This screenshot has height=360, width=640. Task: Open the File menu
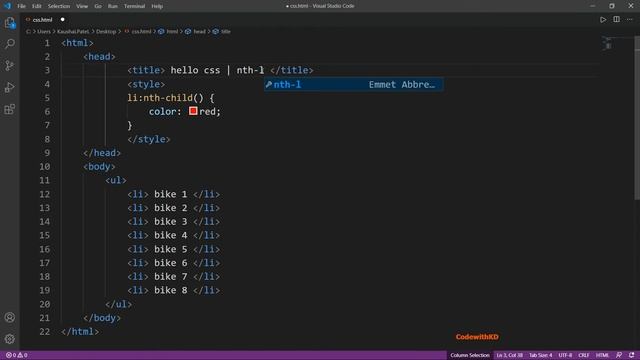tap(21, 6)
